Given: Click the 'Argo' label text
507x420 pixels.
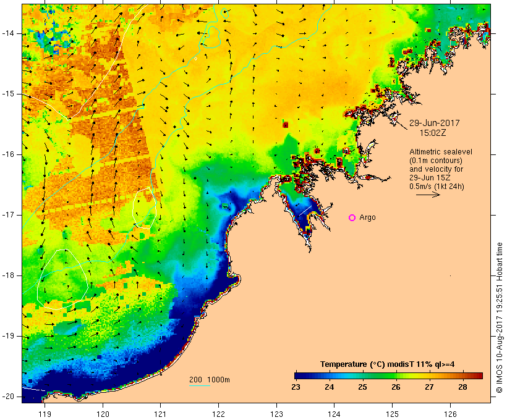Looking at the screenshot, I should (368, 217).
